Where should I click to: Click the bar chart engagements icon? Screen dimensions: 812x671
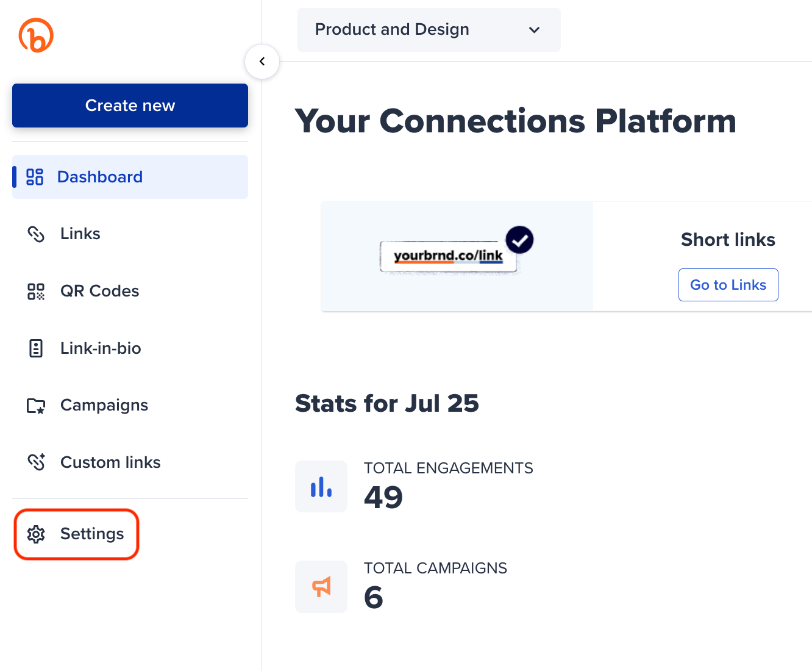click(x=321, y=486)
